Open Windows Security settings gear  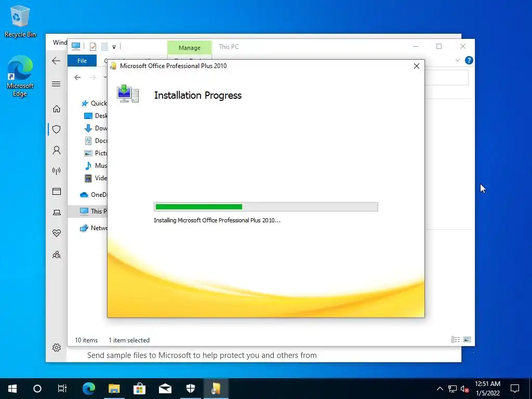click(x=57, y=348)
